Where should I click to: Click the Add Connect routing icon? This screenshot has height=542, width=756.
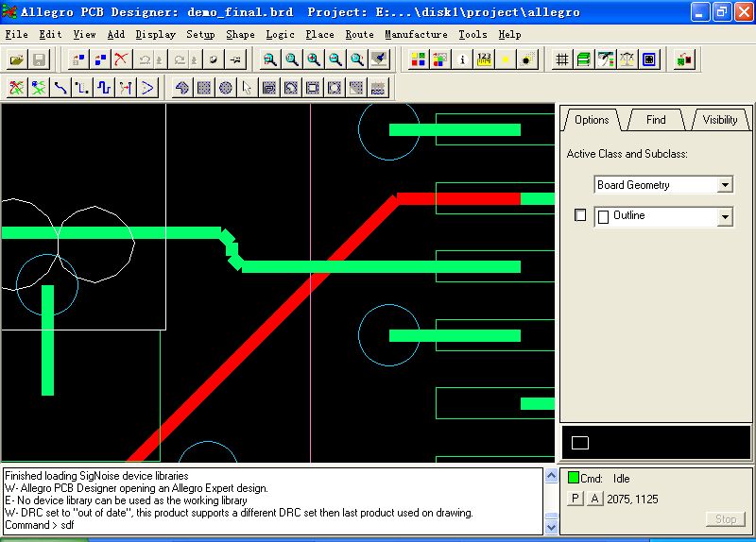pyautogui.click(x=60, y=88)
